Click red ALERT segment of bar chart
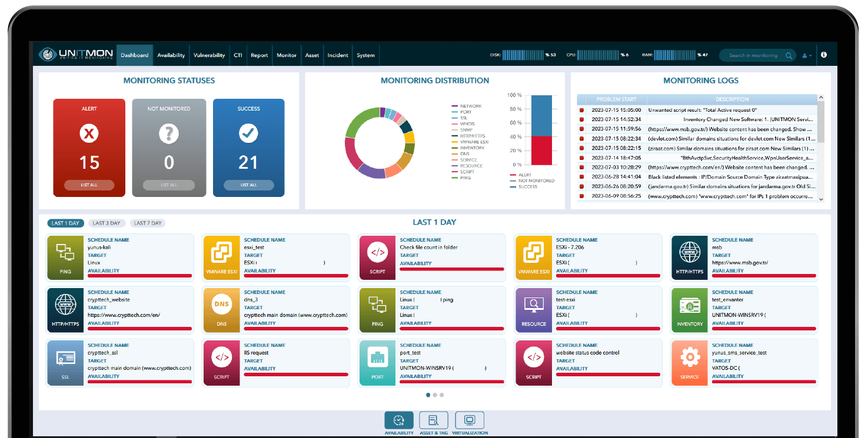 click(541, 151)
